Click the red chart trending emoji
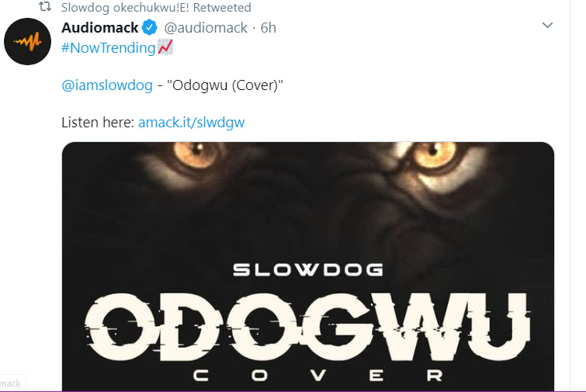 (x=165, y=47)
